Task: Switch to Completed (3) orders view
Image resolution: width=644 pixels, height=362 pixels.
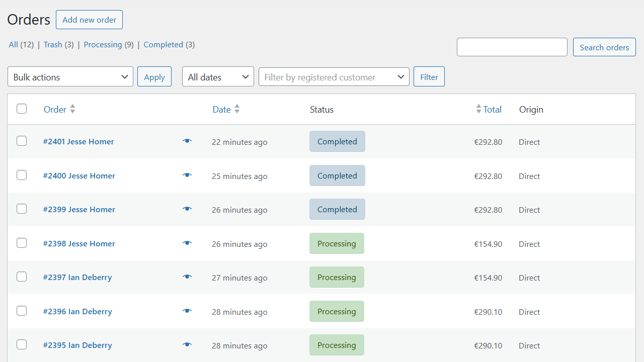Action: click(169, 44)
